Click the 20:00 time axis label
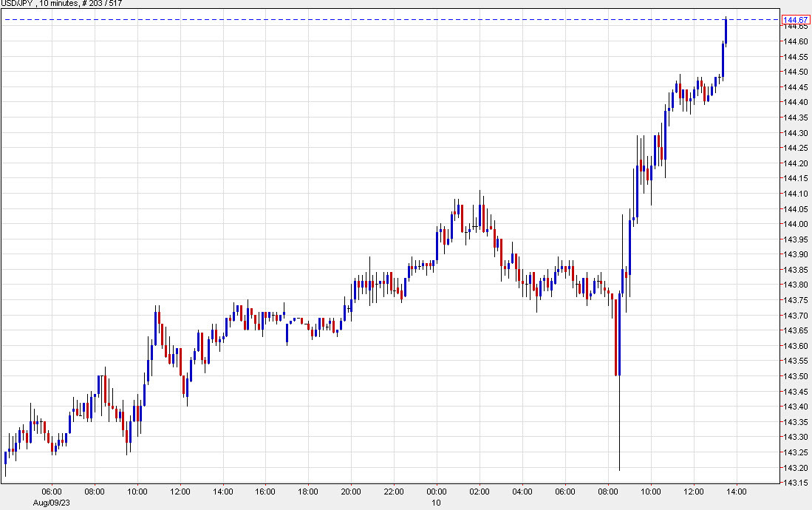Image resolution: width=812 pixels, height=510 pixels. [351, 489]
